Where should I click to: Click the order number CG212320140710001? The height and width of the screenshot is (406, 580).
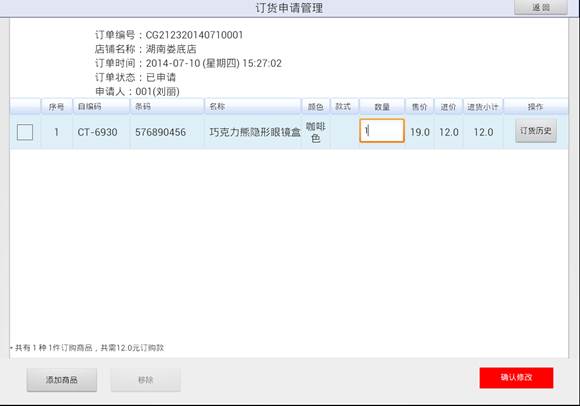(194, 35)
